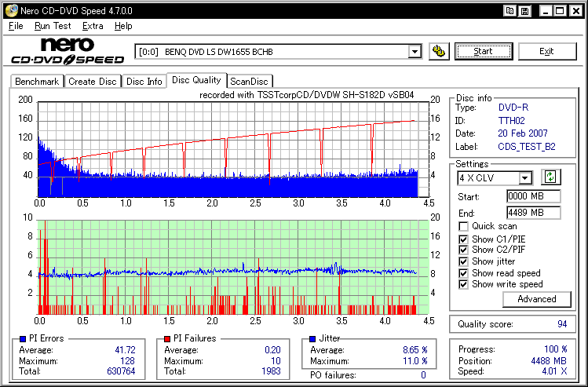Image resolution: width=588 pixels, height=387 pixels.
Task: Click Jitter maximum 11.0 %
Action: (415, 361)
